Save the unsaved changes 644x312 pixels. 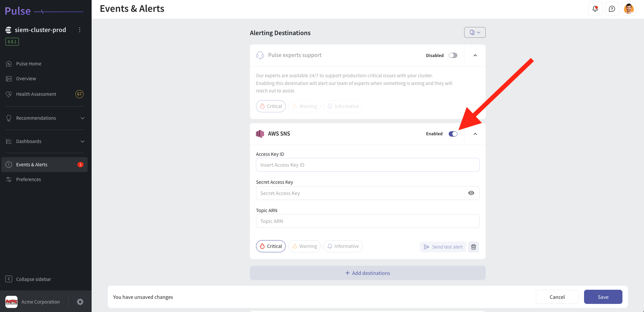[603, 297]
